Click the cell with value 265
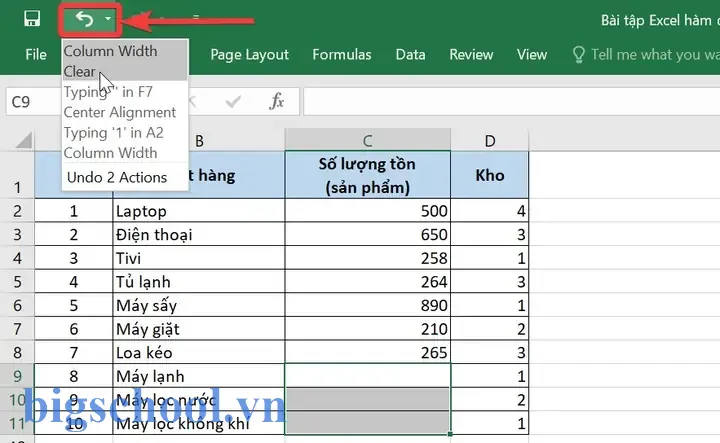Viewport: 720px width, 443px height. 367,353
